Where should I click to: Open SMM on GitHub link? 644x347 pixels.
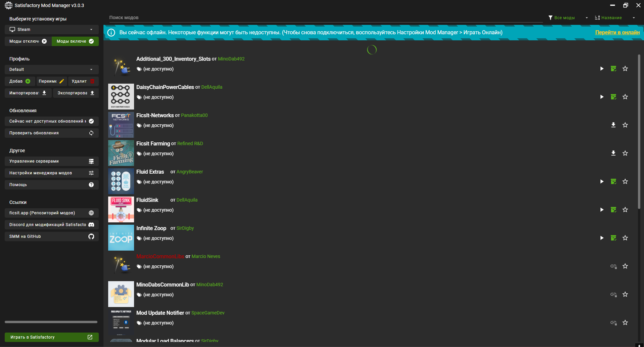click(x=52, y=236)
